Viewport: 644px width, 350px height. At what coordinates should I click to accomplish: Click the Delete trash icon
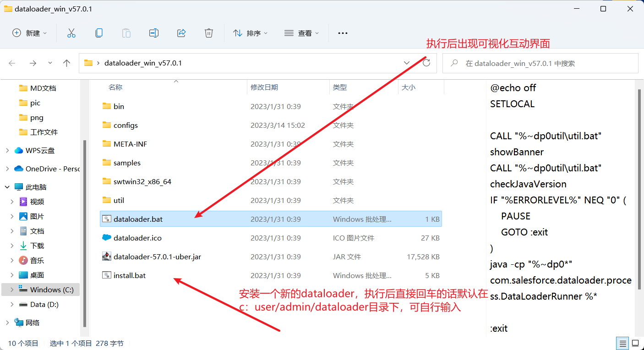point(209,33)
